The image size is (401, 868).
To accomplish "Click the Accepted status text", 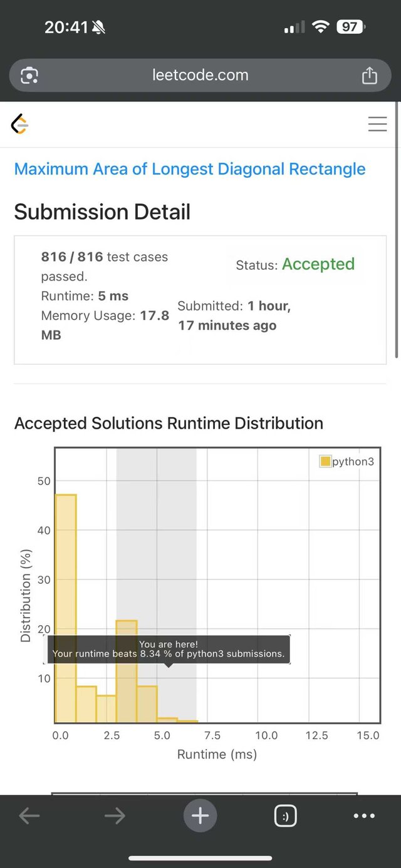I will (x=318, y=264).
